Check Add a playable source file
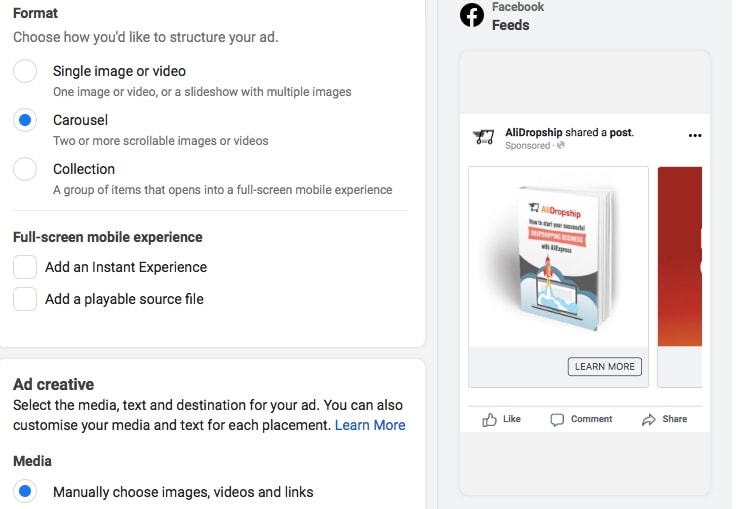 [x=25, y=299]
